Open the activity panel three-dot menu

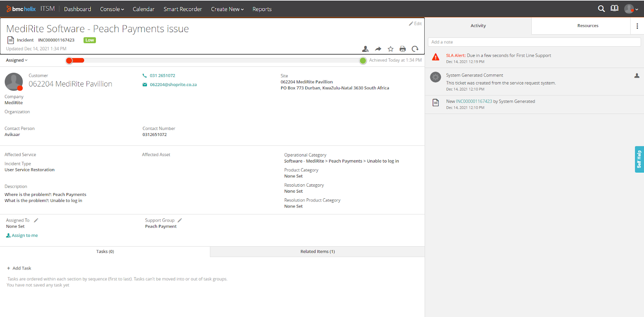coord(637,26)
